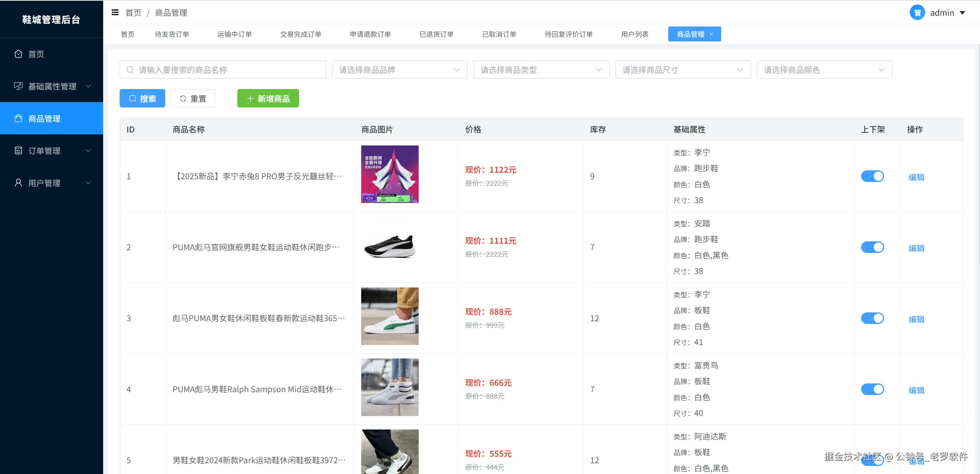Open the 请选择商品品牌 dropdown
Viewport: 980px width, 474px height.
(400, 69)
